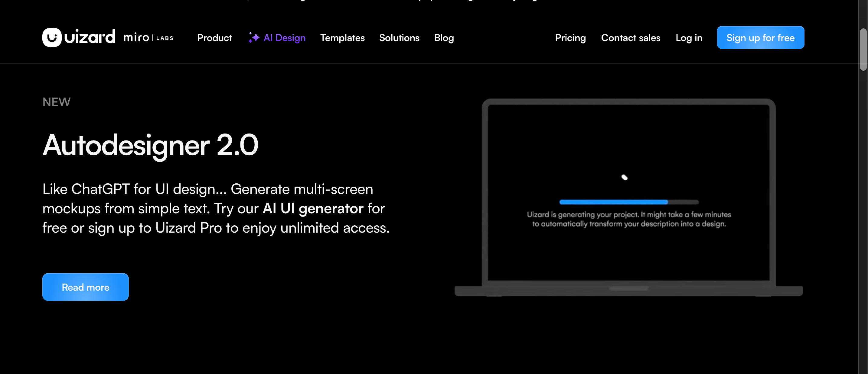868x374 pixels.
Task: Click the Uizard wordmark text
Action: (x=89, y=37)
